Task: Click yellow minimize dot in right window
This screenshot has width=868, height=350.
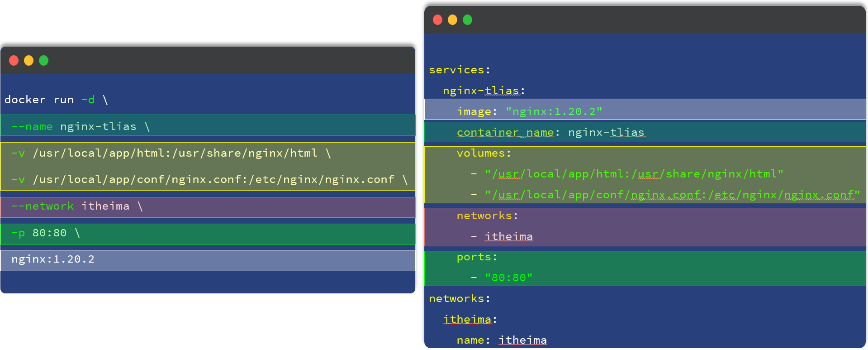Action: point(453,20)
